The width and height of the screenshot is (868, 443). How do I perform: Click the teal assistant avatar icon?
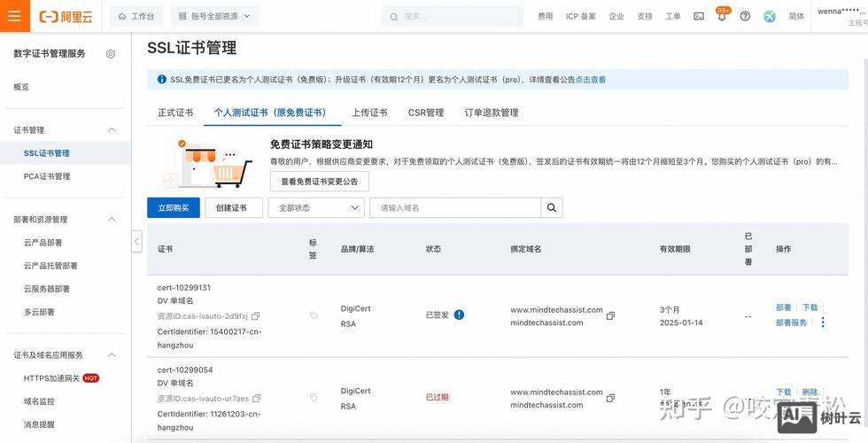tap(770, 17)
